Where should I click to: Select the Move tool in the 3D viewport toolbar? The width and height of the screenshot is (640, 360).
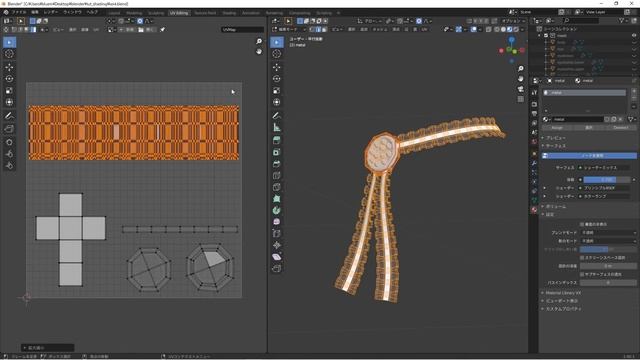[x=277, y=67]
